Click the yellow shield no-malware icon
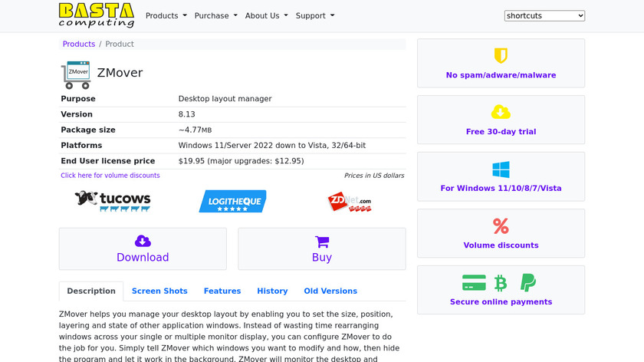 [501, 56]
